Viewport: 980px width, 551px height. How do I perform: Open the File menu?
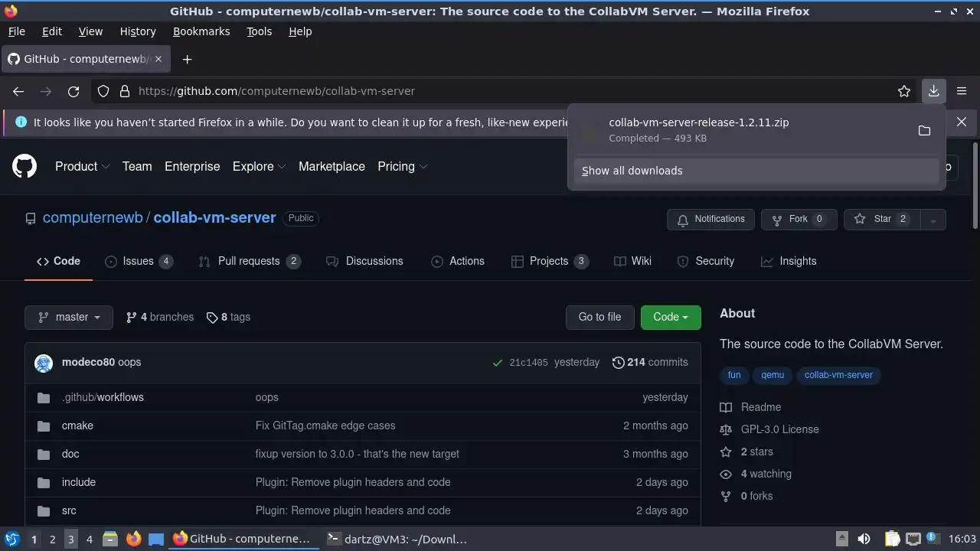pos(16,31)
